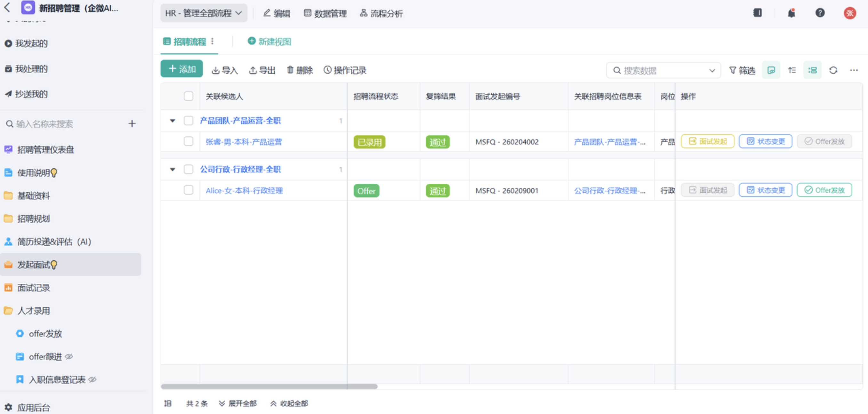The width and height of the screenshot is (868, 414).
Task: Select 发起面试 in the sidebar
Action: tap(71, 265)
